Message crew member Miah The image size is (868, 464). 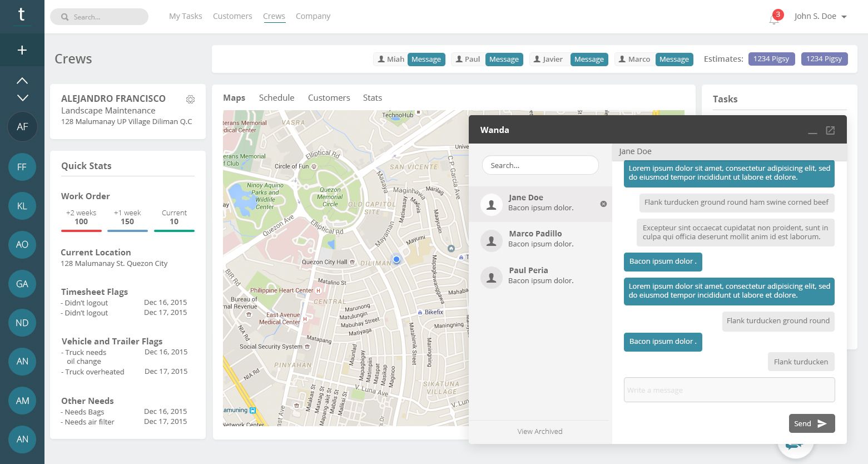[426, 59]
